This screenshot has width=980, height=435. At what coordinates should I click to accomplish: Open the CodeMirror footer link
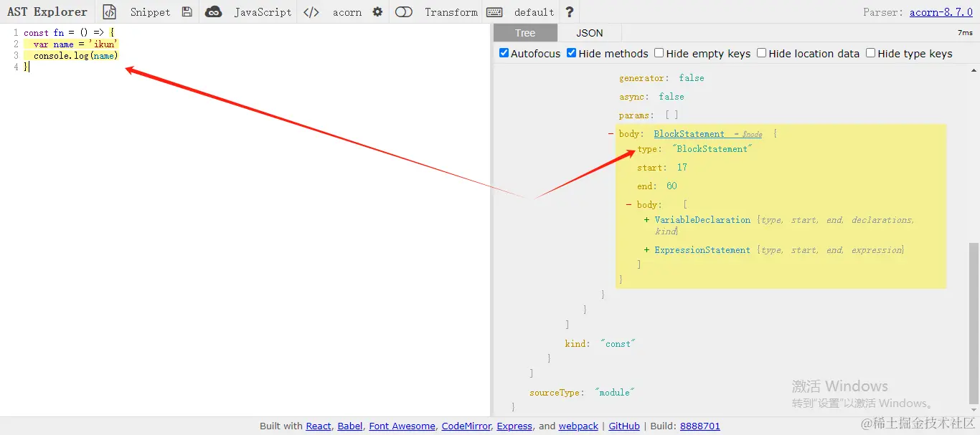[x=466, y=426]
